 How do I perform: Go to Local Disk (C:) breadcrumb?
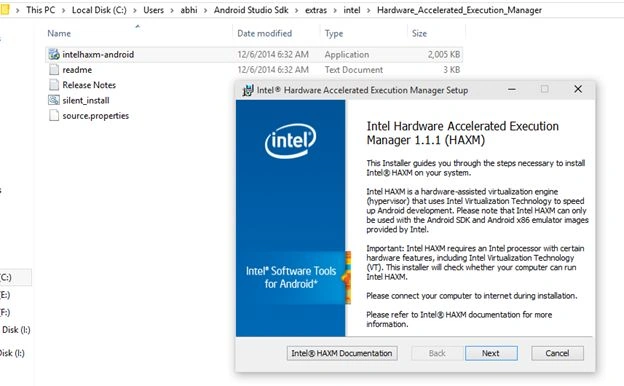click(99, 10)
